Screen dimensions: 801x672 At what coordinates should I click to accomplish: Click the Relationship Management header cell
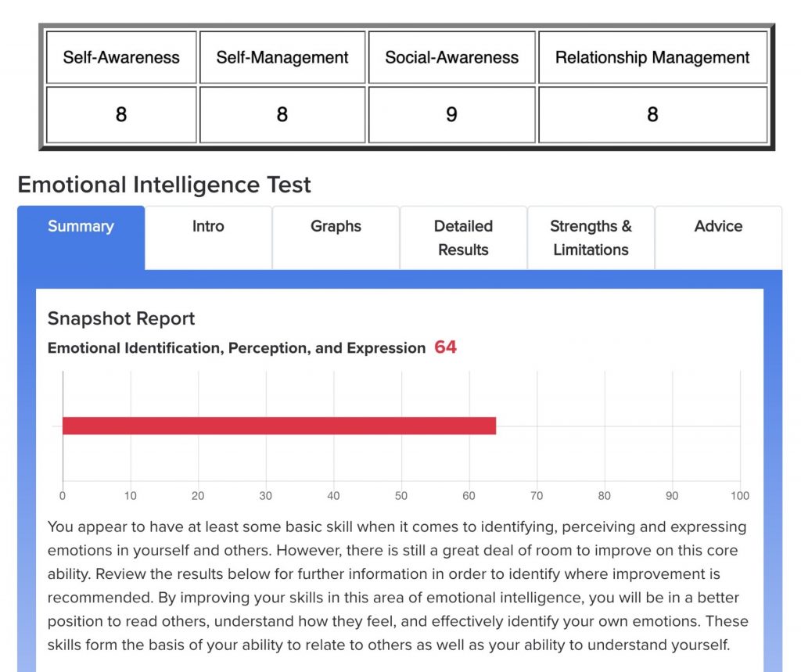point(652,57)
